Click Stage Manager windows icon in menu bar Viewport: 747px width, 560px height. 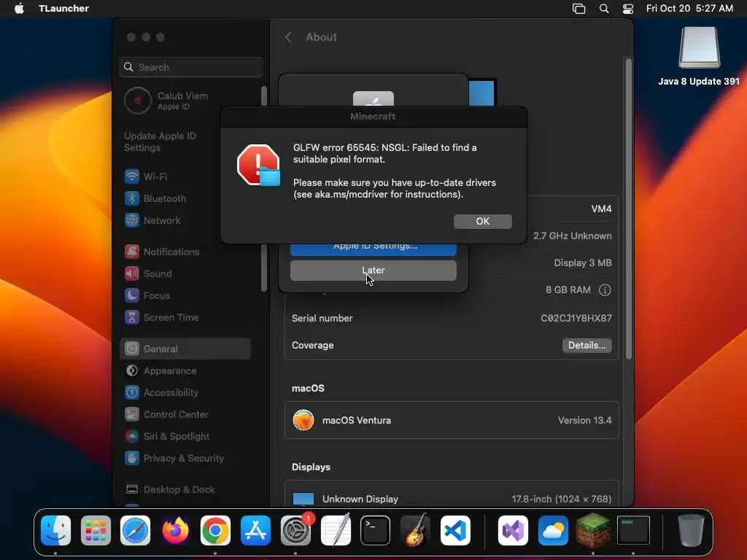tap(578, 8)
